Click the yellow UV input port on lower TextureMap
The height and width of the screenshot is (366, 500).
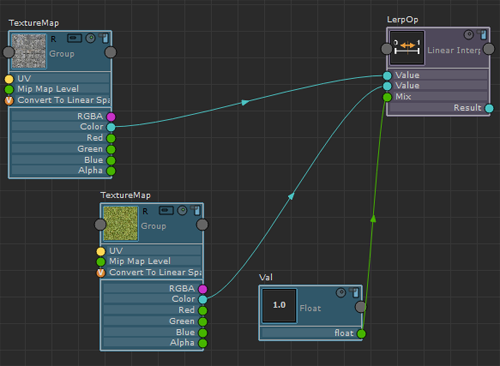coord(101,251)
